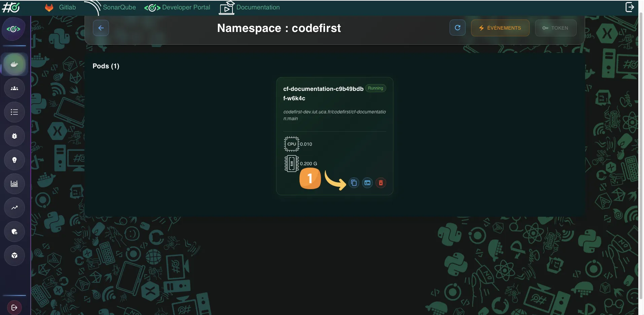Screen dimensions: 644x315
Task: Open the ÉVÉNEMENTS panel
Action: pyautogui.click(x=500, y=28)
